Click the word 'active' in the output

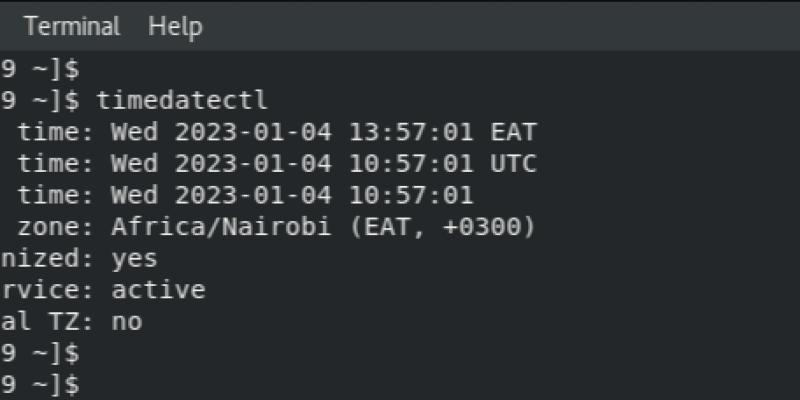(158, 291)
